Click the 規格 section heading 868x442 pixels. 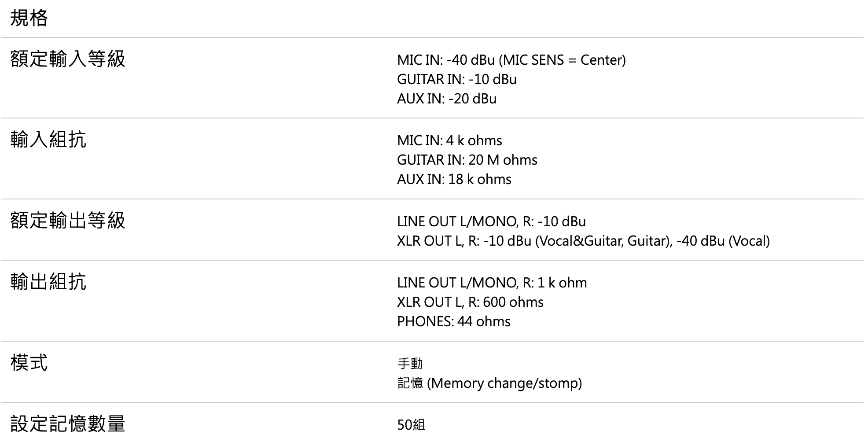coord(29,18)
